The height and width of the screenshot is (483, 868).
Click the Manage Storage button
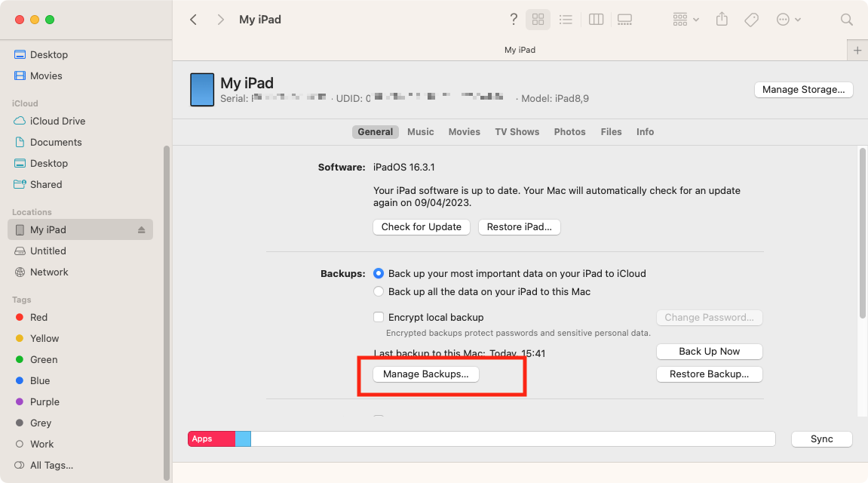click(804, 90)
